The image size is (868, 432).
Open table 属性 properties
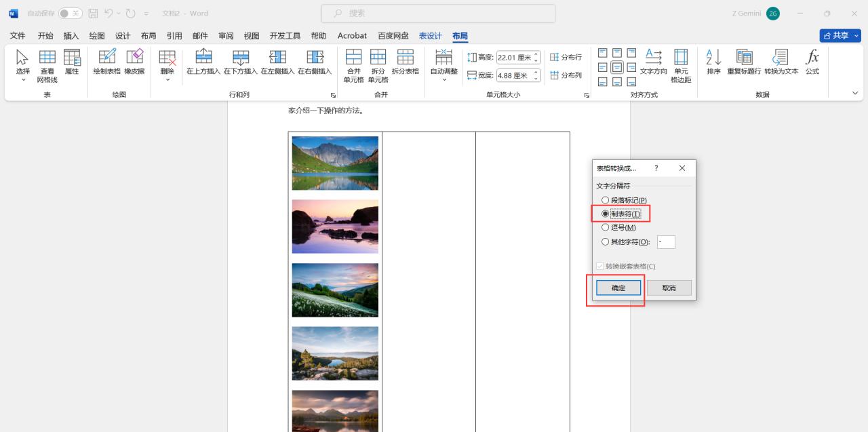pos(72,62)
